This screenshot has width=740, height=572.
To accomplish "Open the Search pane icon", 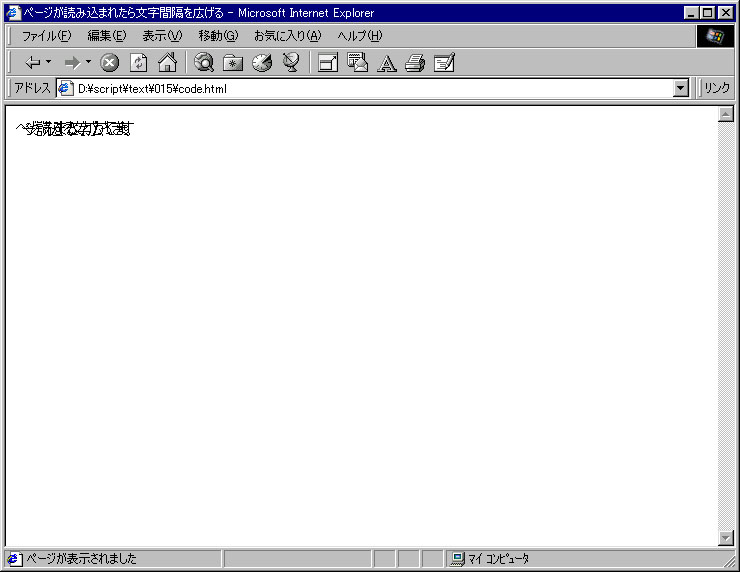I will (204, 62).
